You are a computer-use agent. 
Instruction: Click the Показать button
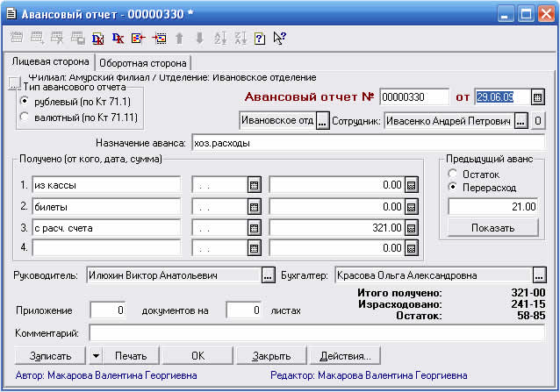492,228
